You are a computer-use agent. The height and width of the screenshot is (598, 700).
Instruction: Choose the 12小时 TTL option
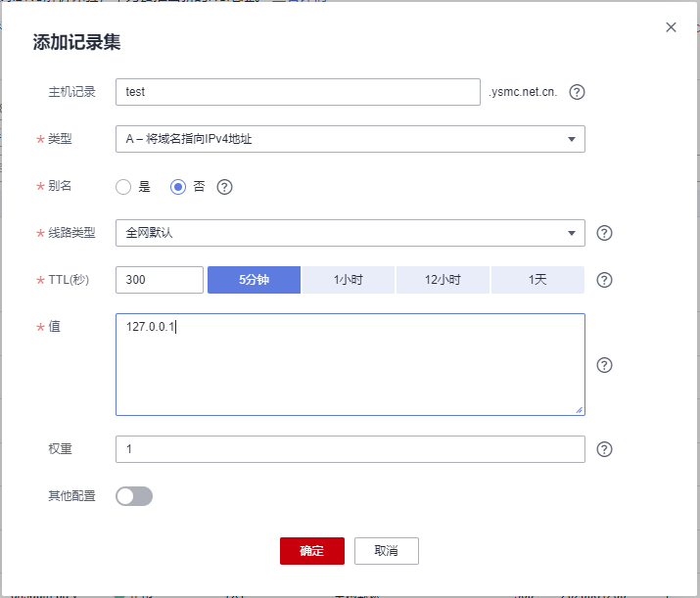pos(443,280)
